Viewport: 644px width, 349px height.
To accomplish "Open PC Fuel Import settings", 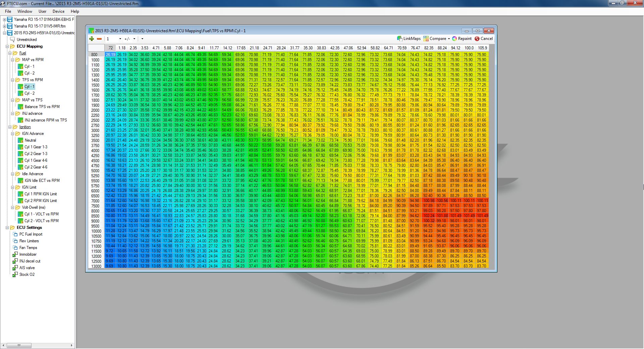I will click(x=31, y=234).
